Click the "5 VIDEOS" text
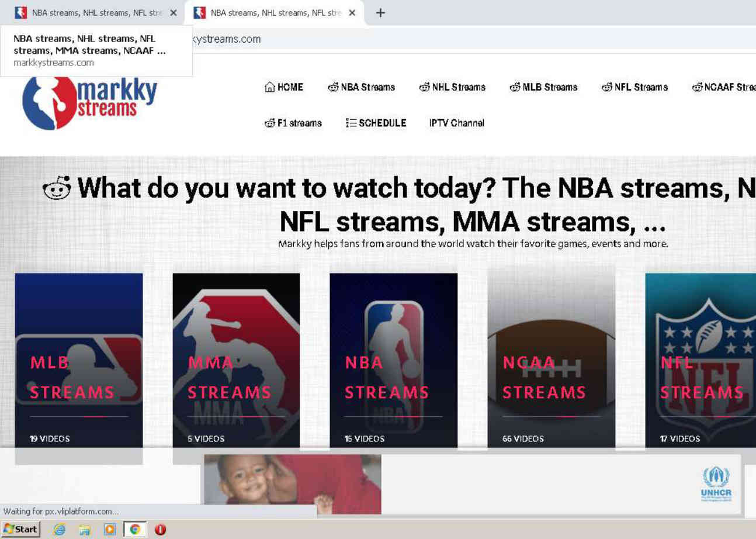Image resolution: width=756 pixels, height=539 pixels. (206, 438)
